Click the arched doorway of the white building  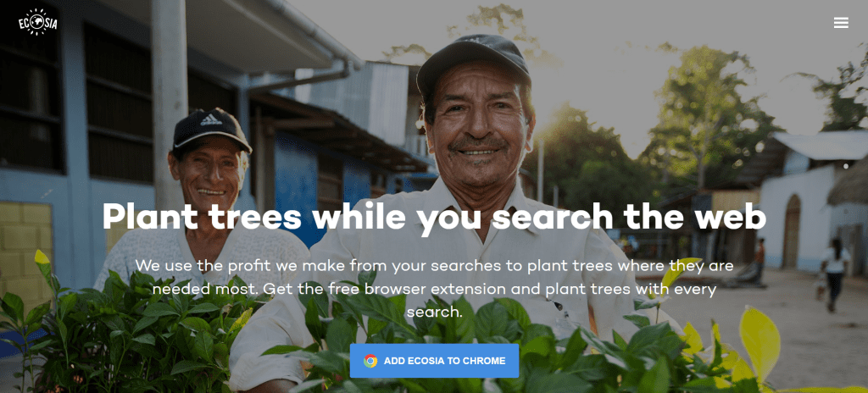coord(792,231)
